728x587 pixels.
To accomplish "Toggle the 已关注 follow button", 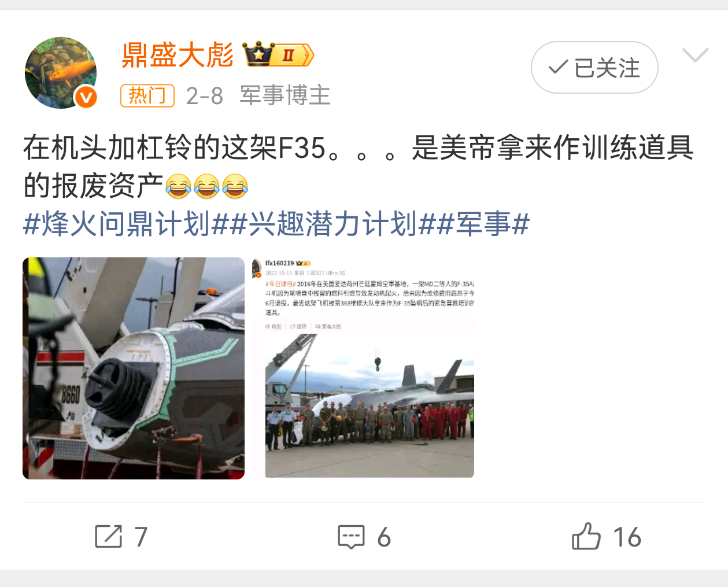I will click(594, 68).
